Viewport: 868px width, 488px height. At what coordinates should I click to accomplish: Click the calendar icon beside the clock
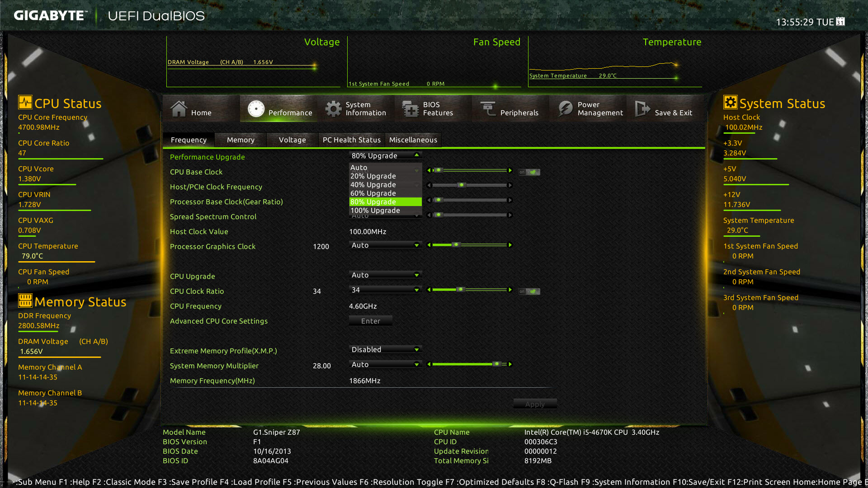coord(840,21)
